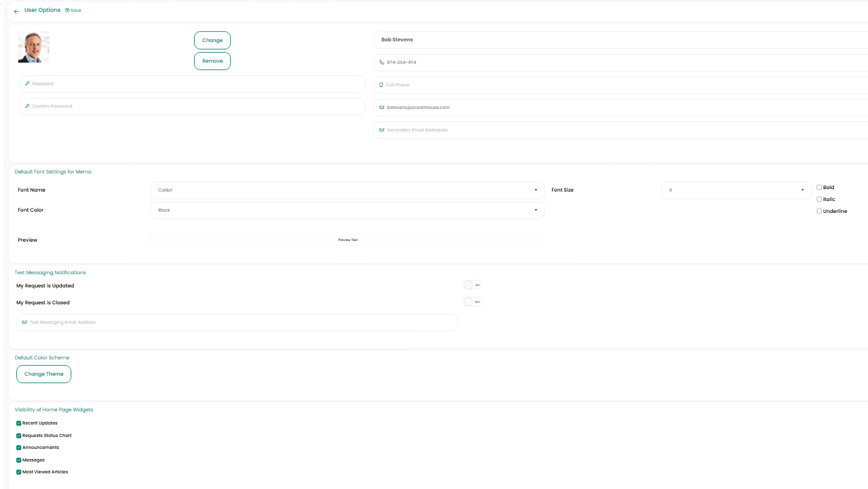Image resolution: width=868 pixels, height=489 pixels.
Task: Click the Change photo button
Action: point(212,40)
